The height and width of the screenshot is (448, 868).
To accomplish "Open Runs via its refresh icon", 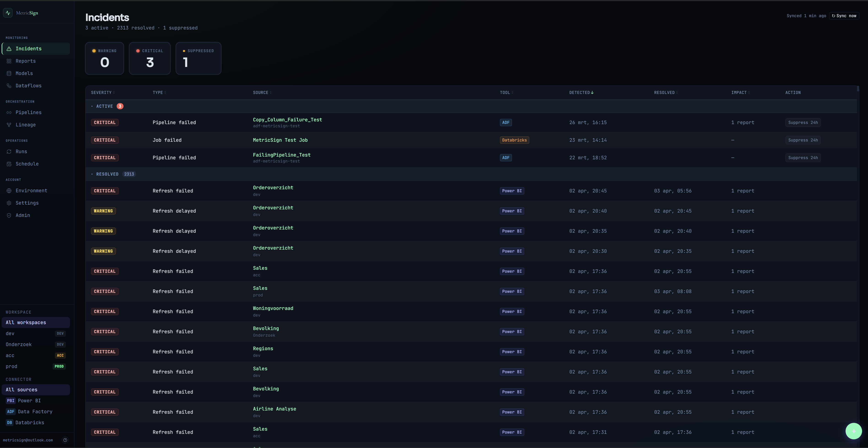I will tap(9, 152).
